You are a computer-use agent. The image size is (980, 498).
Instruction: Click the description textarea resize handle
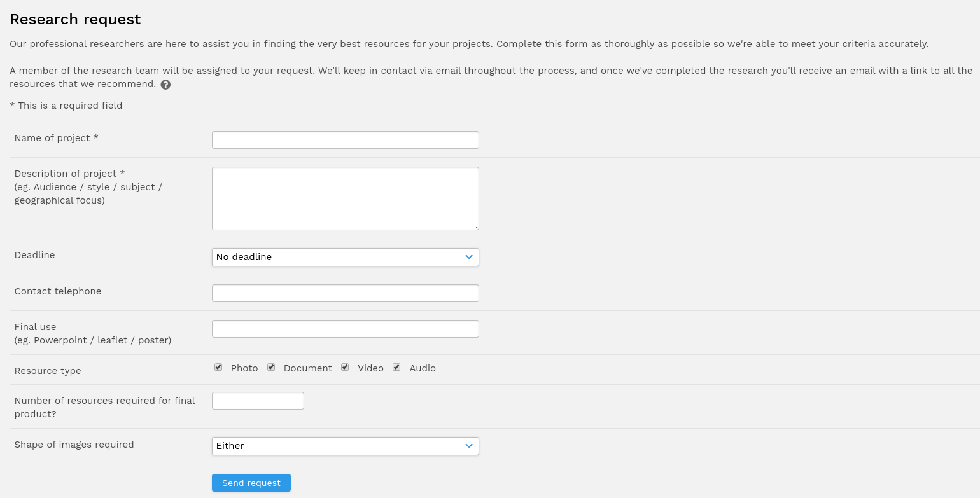(475, 226)
